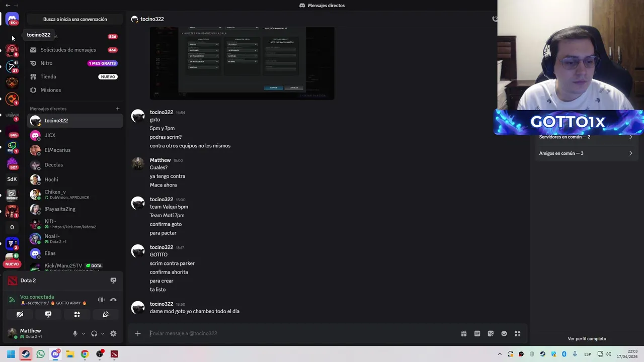Open DM with Chiken_v
This screenshot has height=362, width=644.
click(x=74, y=194)
